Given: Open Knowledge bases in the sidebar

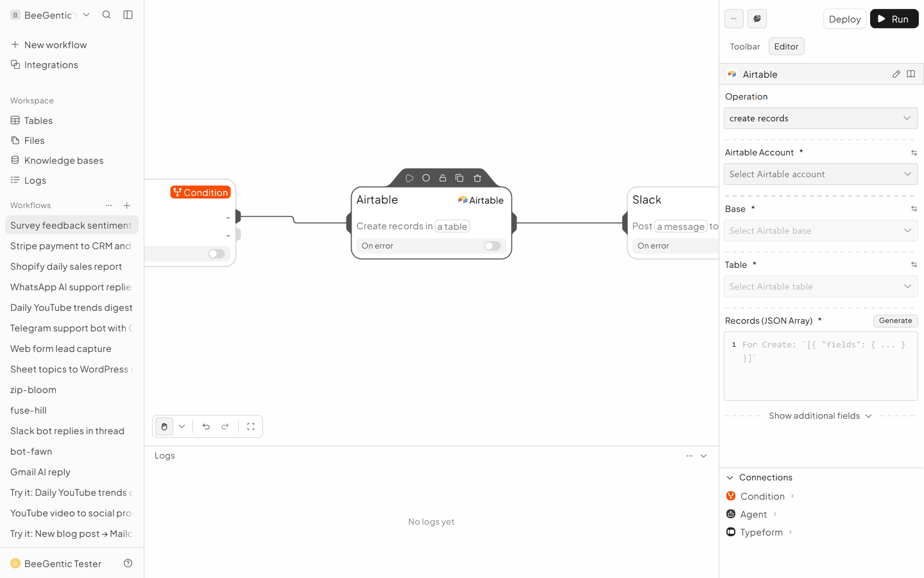Looking at the screenshot, I should [72, 161].
